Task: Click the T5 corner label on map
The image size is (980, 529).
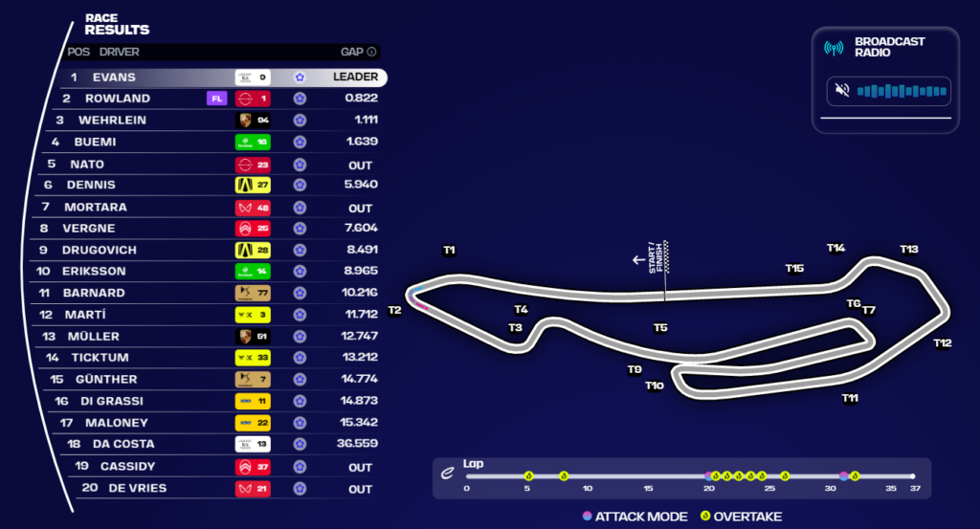Action: click(660, 327)
